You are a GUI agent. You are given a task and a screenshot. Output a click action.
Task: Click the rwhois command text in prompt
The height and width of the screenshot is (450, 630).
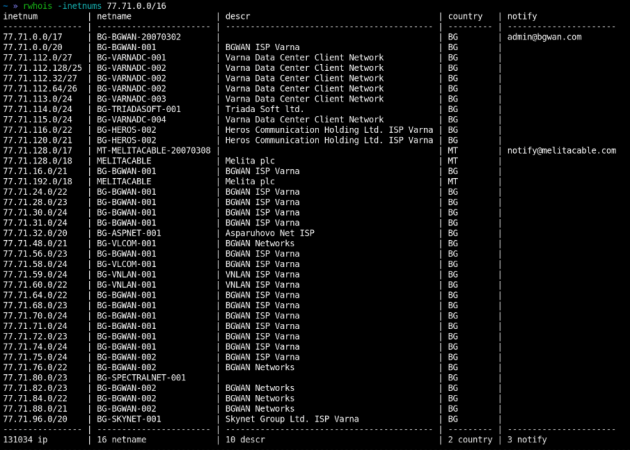35,5
